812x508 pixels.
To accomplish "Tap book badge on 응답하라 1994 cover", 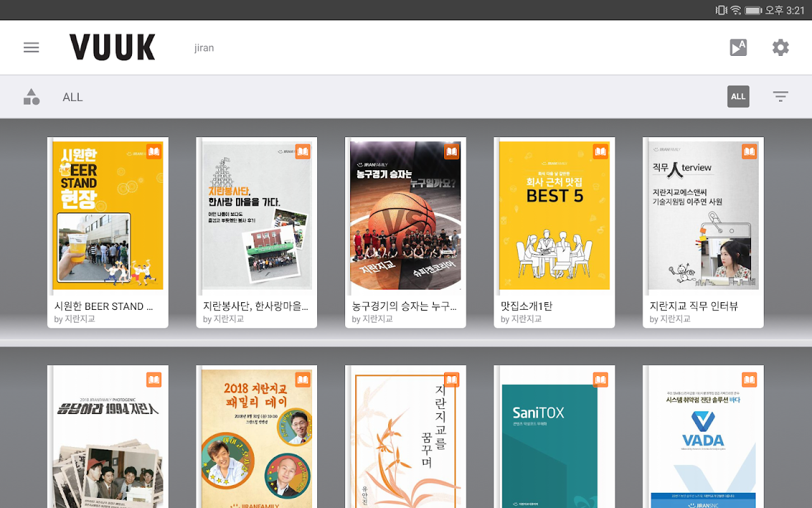I will point(154,380).
